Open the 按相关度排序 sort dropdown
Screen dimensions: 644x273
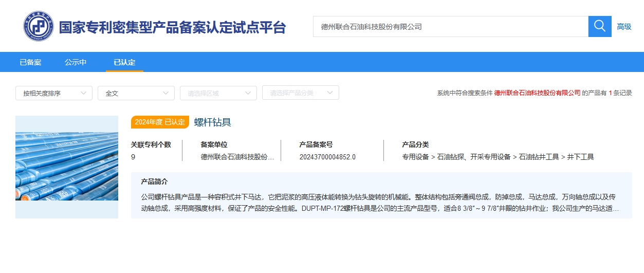(x=54, y=93)
